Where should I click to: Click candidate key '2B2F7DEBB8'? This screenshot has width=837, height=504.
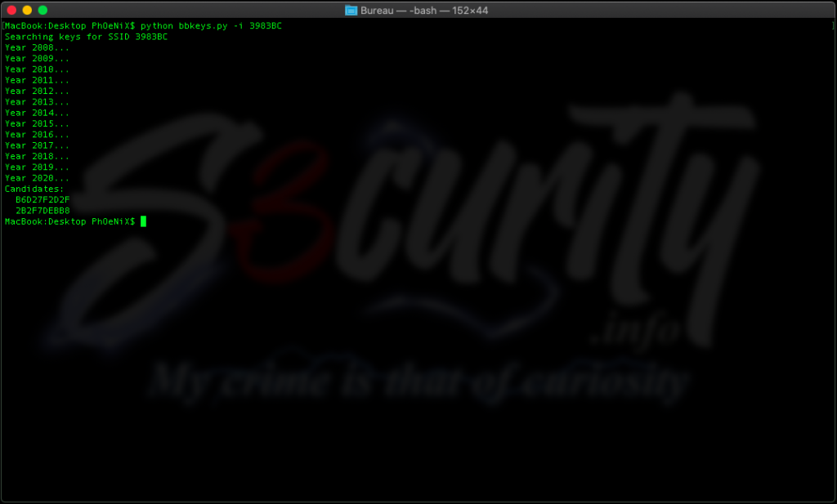(43, 211)
